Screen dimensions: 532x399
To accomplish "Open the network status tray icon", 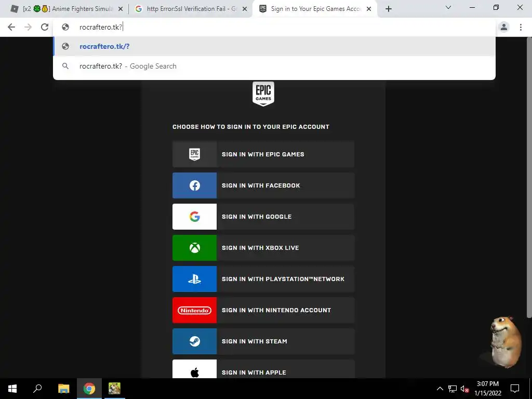I will coord(453,389).
